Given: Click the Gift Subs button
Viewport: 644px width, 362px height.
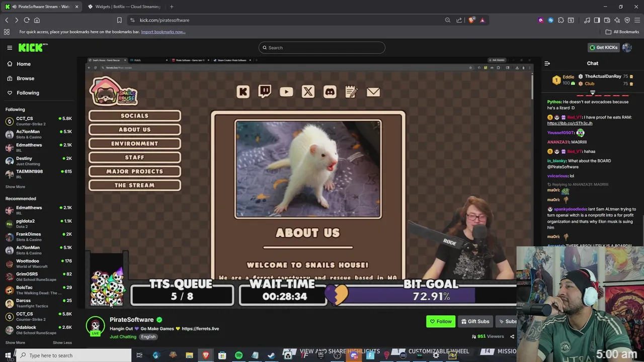Looking at the screenshot, I should (475, 321).
